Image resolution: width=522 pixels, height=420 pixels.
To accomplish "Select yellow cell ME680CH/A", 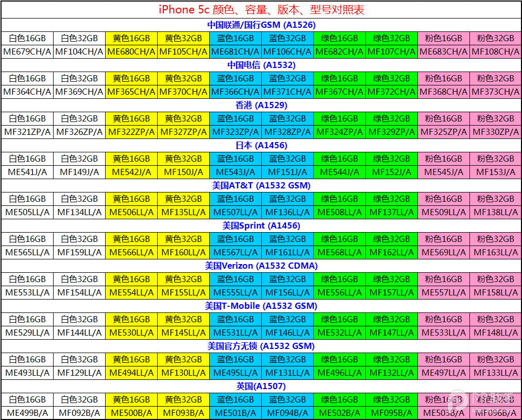I will [131, 52].
